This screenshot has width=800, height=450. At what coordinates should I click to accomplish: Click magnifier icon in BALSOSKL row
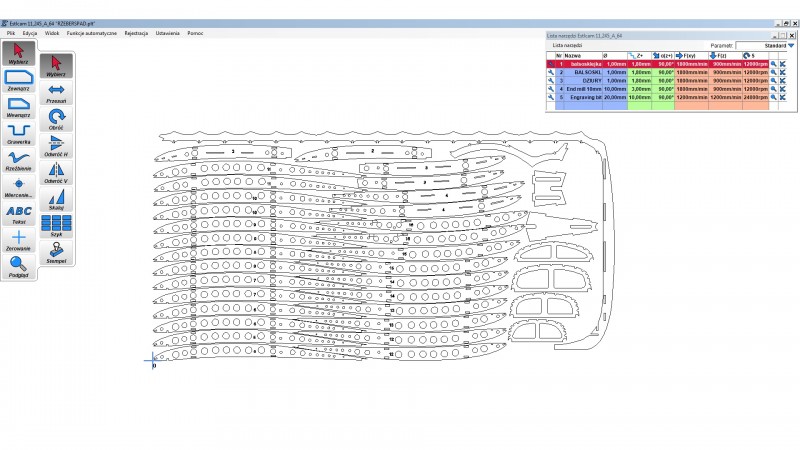point(773,72)
